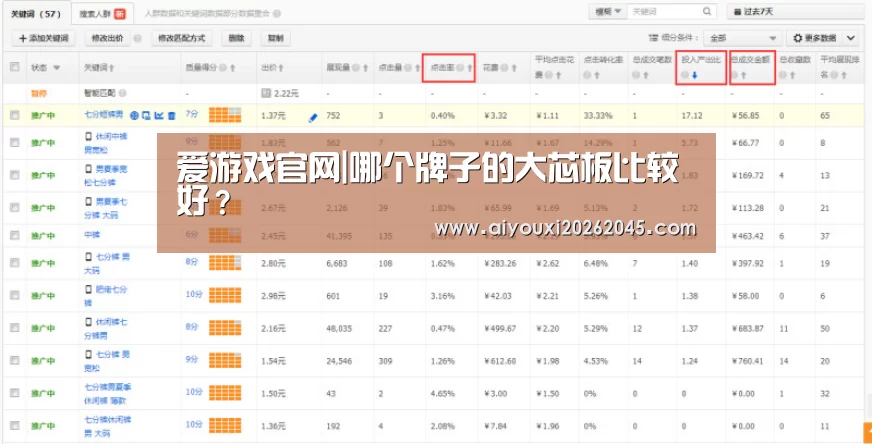Open the 状态 filter dropdown
872x444 pixels.
[56, 68]
